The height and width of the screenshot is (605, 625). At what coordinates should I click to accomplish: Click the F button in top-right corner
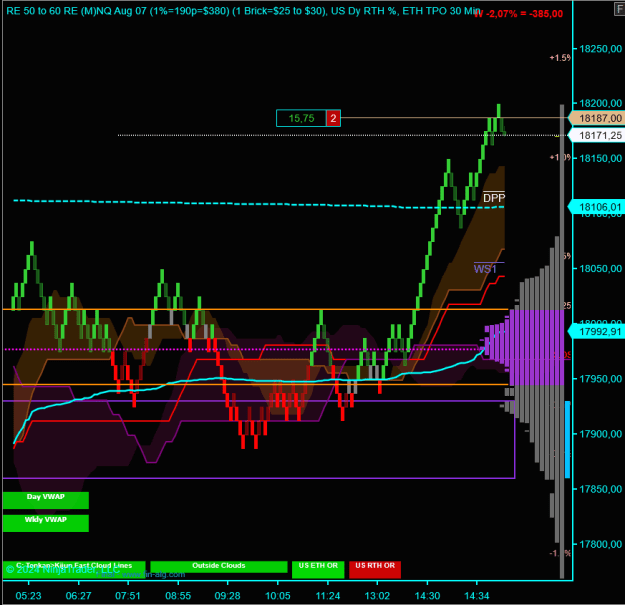point(619,9)
